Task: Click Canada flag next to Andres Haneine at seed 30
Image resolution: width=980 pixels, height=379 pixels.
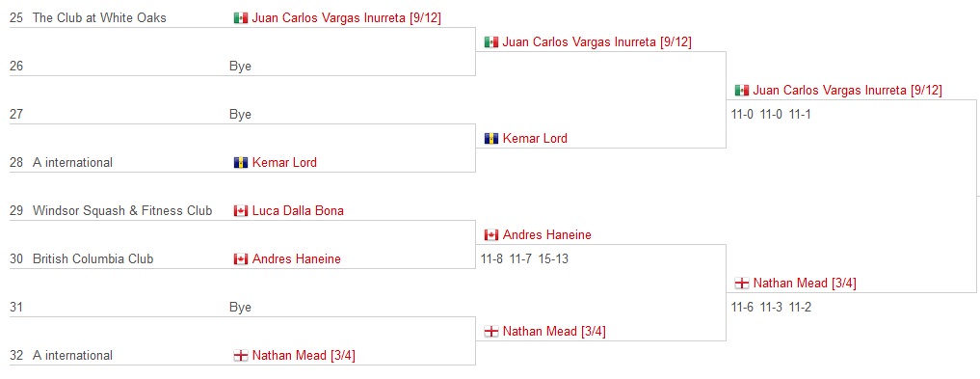Action: tap(241, 258)
